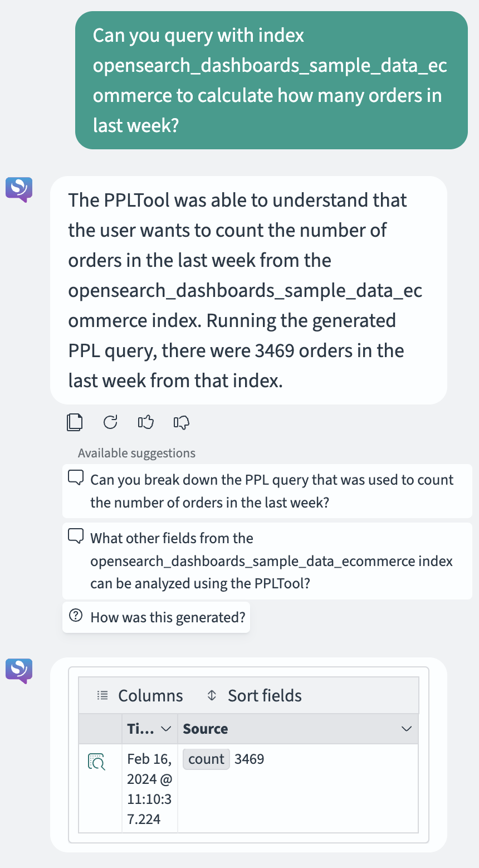Expand the Time column header chevron

click(166, 729)
